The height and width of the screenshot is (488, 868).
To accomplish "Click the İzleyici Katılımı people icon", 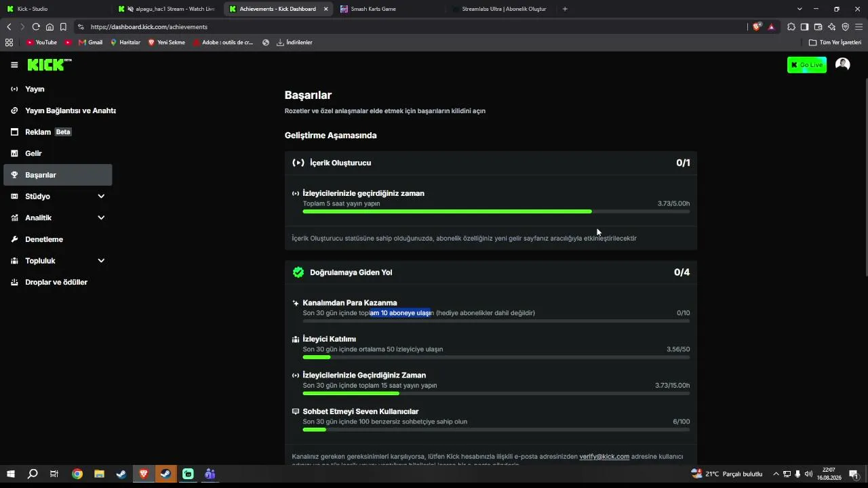I will pyautogui.click(x=296, y=339).
